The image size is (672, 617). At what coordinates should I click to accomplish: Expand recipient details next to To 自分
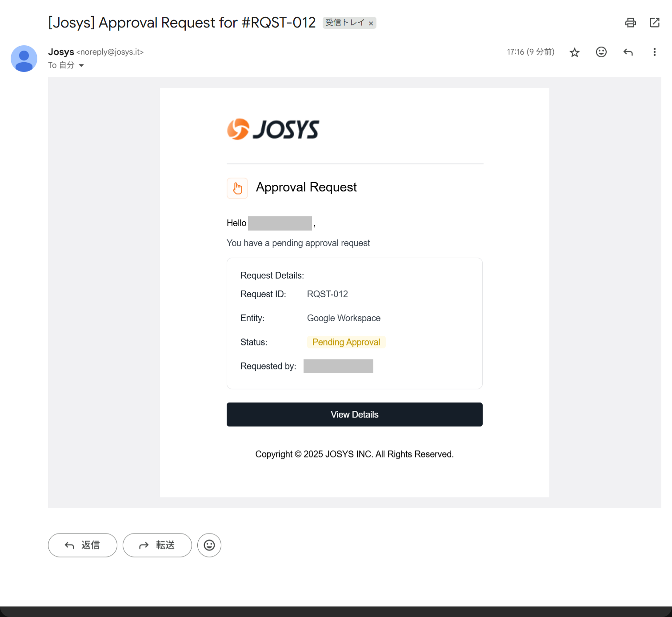point(81,65)
